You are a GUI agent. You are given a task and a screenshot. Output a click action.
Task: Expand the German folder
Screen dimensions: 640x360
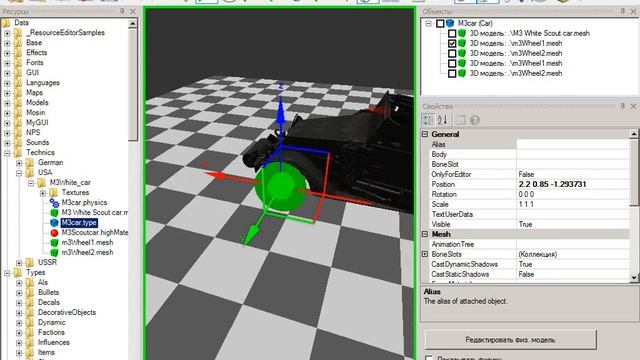click(19, 162)
